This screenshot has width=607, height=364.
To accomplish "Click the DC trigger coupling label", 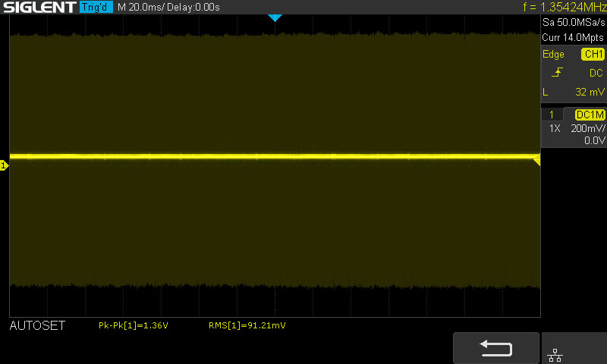I will [x=596, y=73].
